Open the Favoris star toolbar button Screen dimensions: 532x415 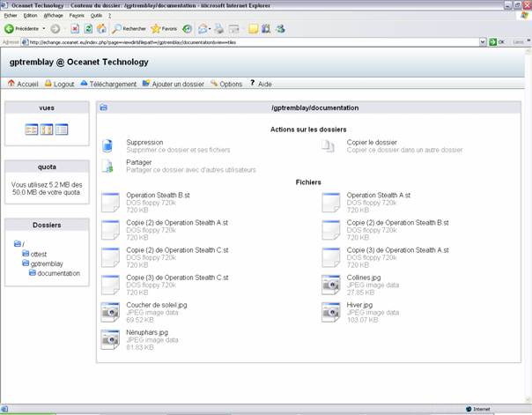click(x=164, y=29)
